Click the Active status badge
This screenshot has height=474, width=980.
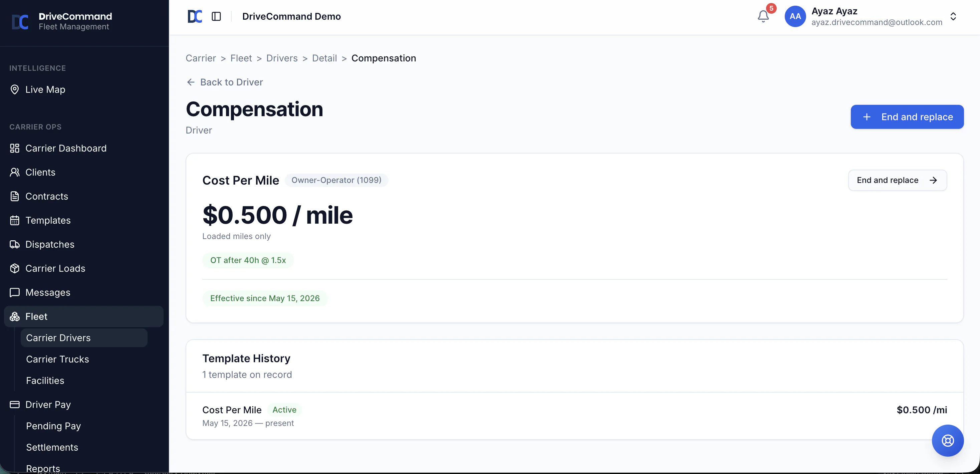[284, 410]
